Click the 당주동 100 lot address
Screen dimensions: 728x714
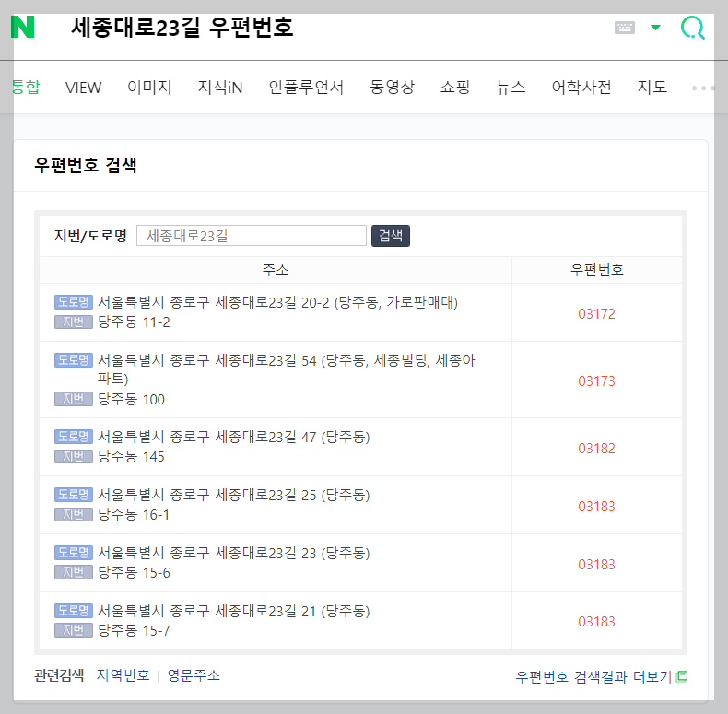[x=131, y=399]
